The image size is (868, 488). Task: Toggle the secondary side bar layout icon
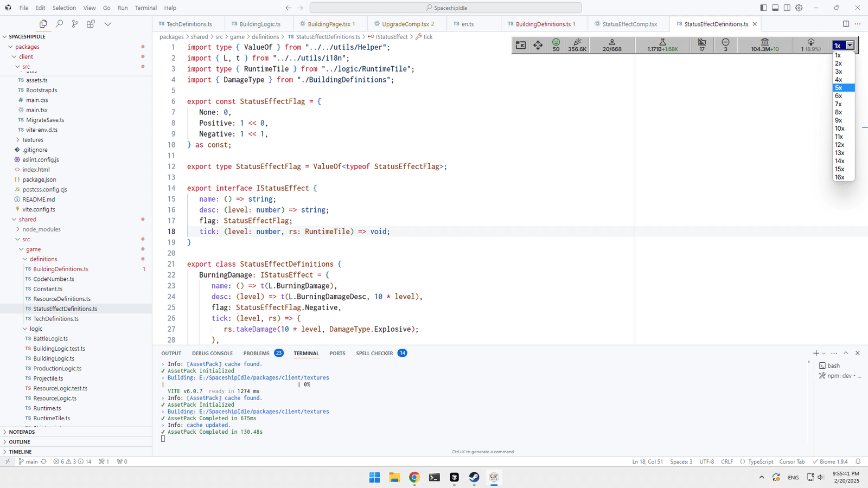(787, 8)
